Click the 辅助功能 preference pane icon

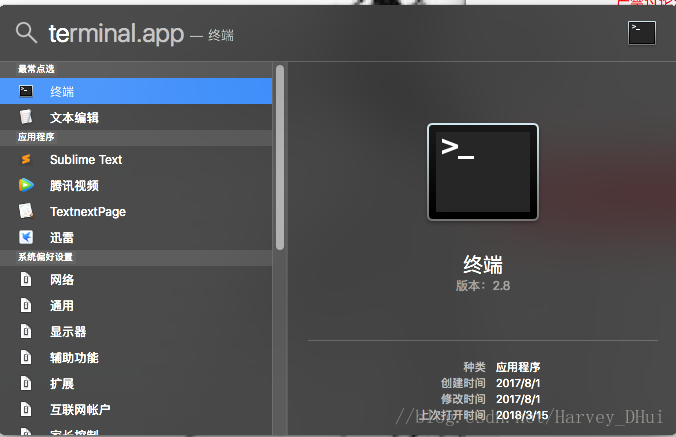pyautogui.click(x=26, y=357)
